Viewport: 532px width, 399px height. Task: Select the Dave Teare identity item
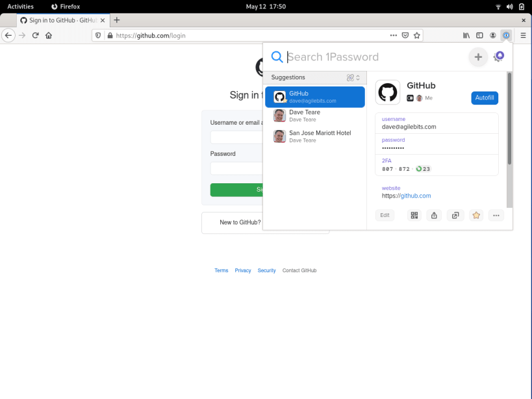coord(315,116)
